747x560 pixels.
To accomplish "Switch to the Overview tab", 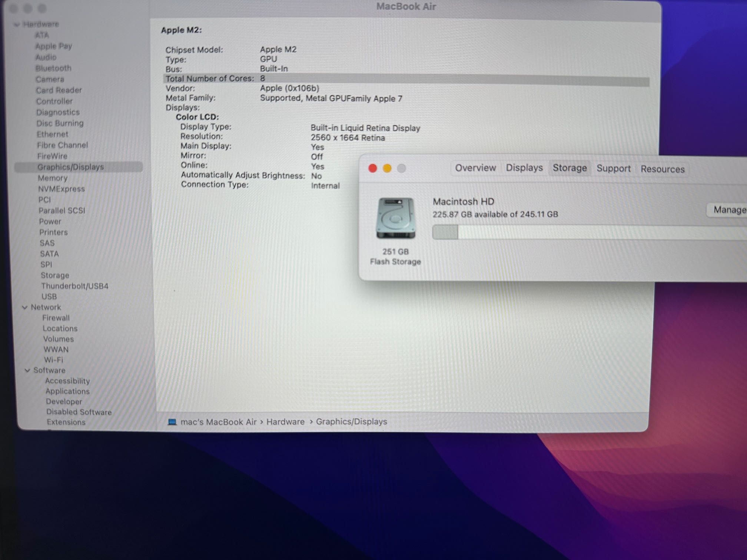I will [475, 168].
